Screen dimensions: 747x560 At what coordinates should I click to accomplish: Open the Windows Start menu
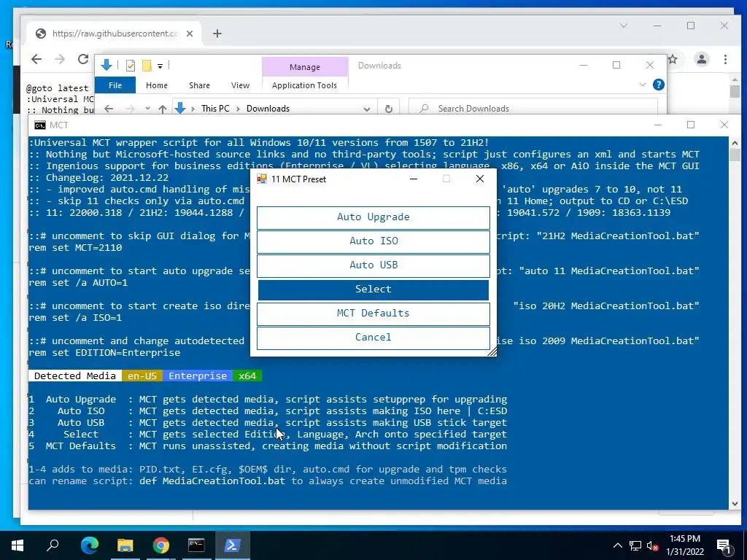pyautogui.click(x=18, y=545)
